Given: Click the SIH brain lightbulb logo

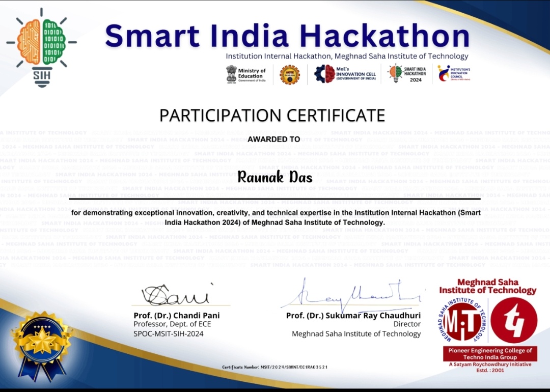Looking at the screenshot, I should pos(42,48).
